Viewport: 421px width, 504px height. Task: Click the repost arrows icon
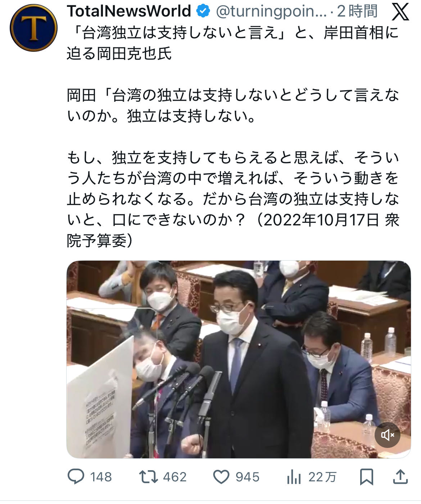click(x=148, y=477)
